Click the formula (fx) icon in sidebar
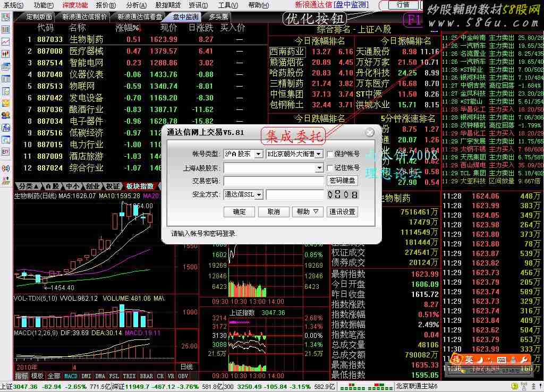This screenshot has width=544, height=392. (x=5, y=127)
